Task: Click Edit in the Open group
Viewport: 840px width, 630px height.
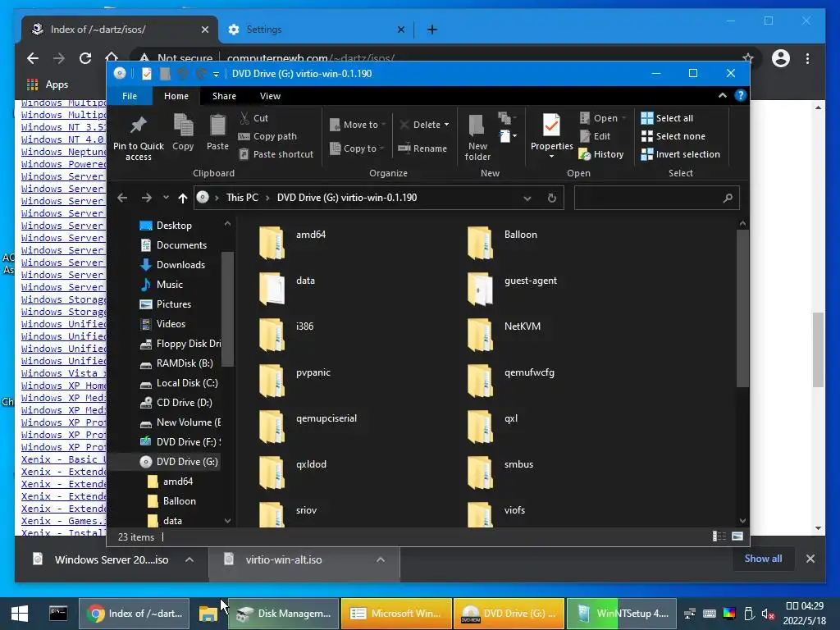Action: pos(595,136)
